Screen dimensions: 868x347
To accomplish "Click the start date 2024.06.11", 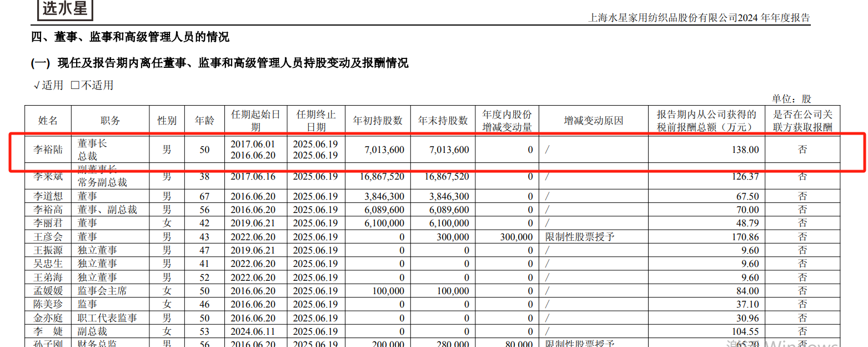I will point(253,331).
